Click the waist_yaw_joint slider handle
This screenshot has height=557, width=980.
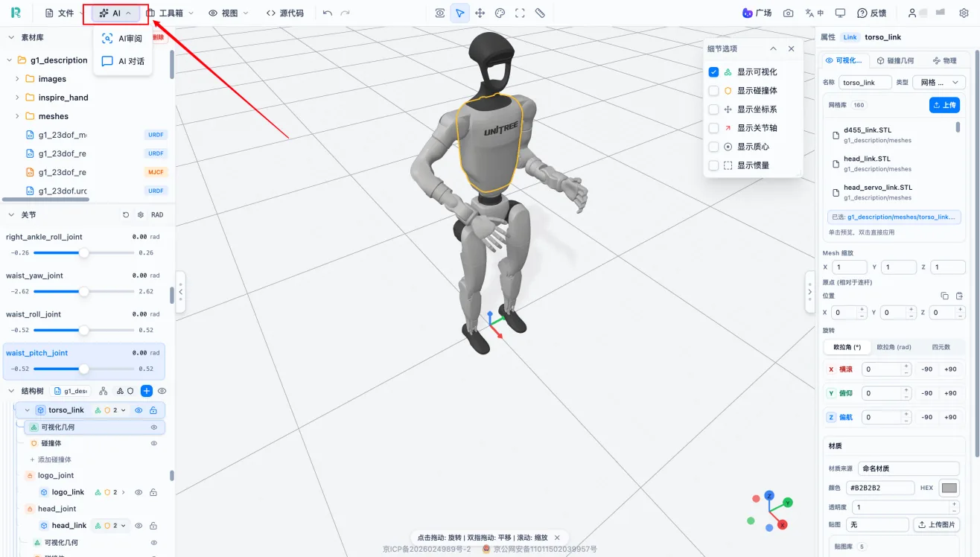tap(84, 291)
